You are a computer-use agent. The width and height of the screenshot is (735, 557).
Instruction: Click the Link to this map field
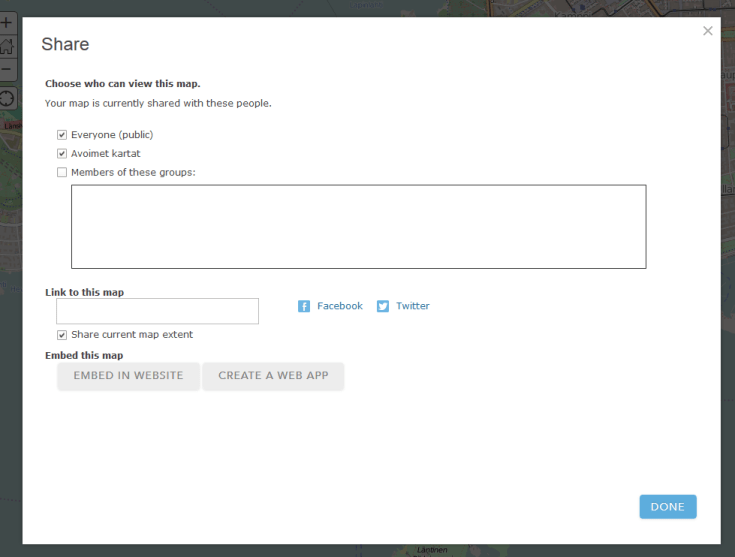pos(157,311)
